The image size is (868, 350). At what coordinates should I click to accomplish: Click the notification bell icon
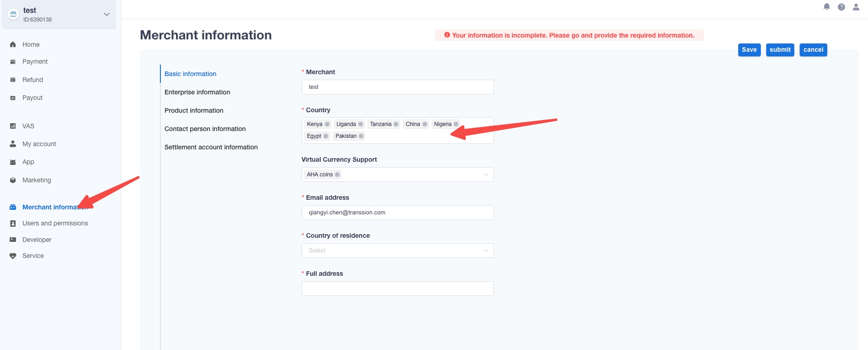tap(827, 7)
